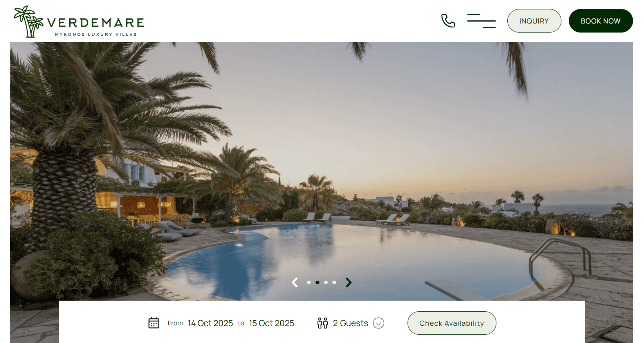This screenshot has width=644, height=343.
Task: Click the guests people icon
Action: pos(323,323)
